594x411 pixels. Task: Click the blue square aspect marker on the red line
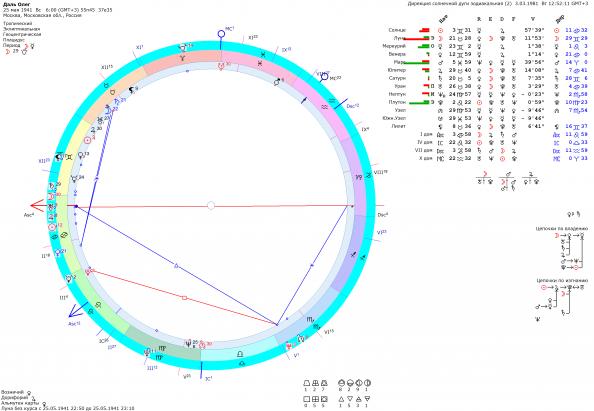click(x=184, y=298)
